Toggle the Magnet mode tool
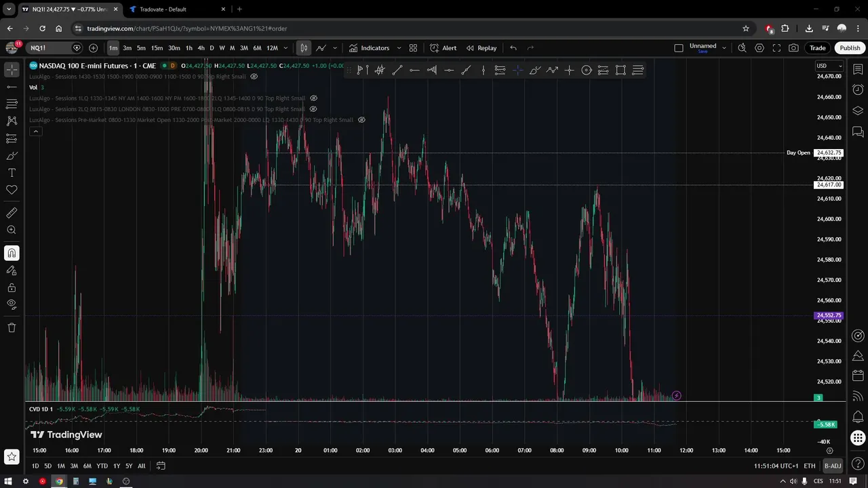868x488 pixels. 12,253
